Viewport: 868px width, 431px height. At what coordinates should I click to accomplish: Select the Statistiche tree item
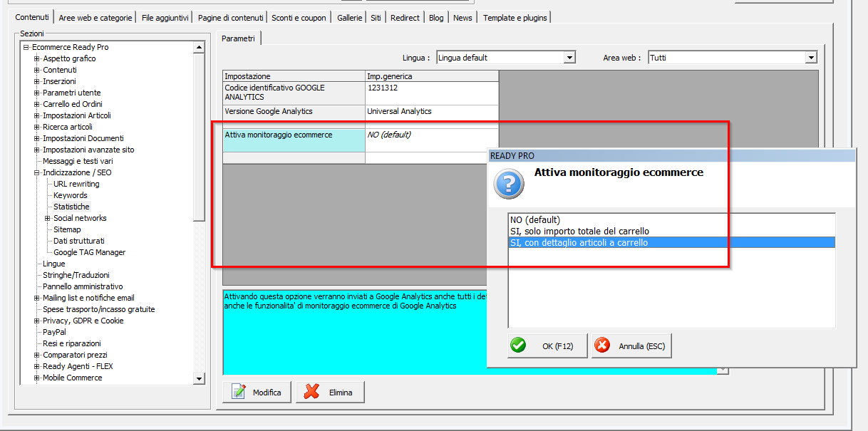click(71, 207)
